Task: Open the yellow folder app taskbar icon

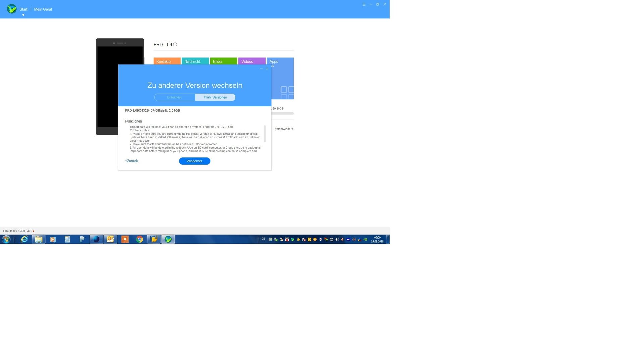Action: 154,239
